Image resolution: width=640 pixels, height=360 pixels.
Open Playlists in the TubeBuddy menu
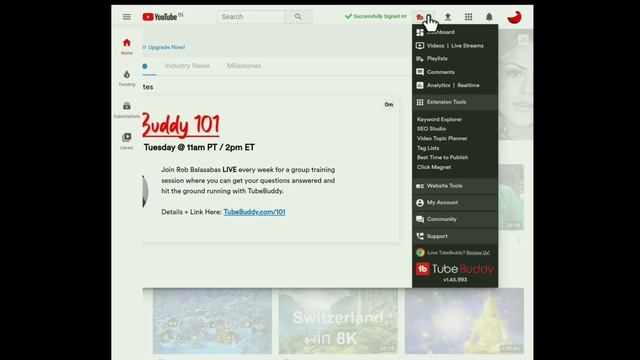click(x=437, y=58)
